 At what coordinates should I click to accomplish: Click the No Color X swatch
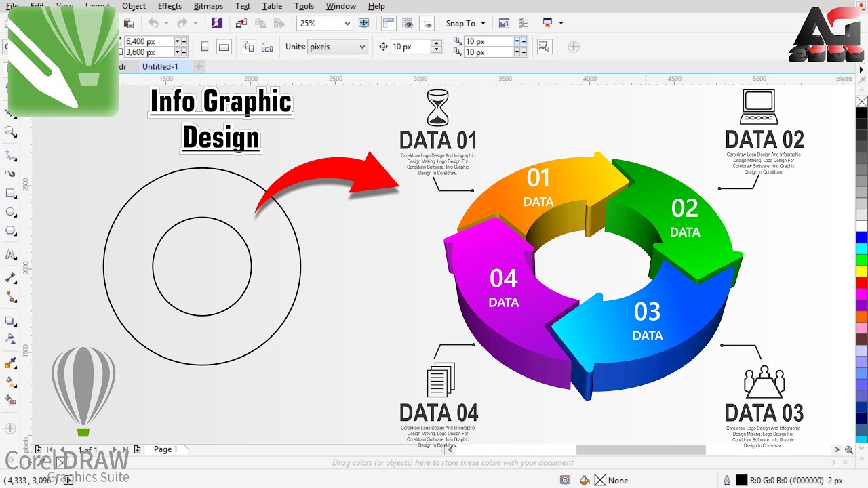[862, 102]
